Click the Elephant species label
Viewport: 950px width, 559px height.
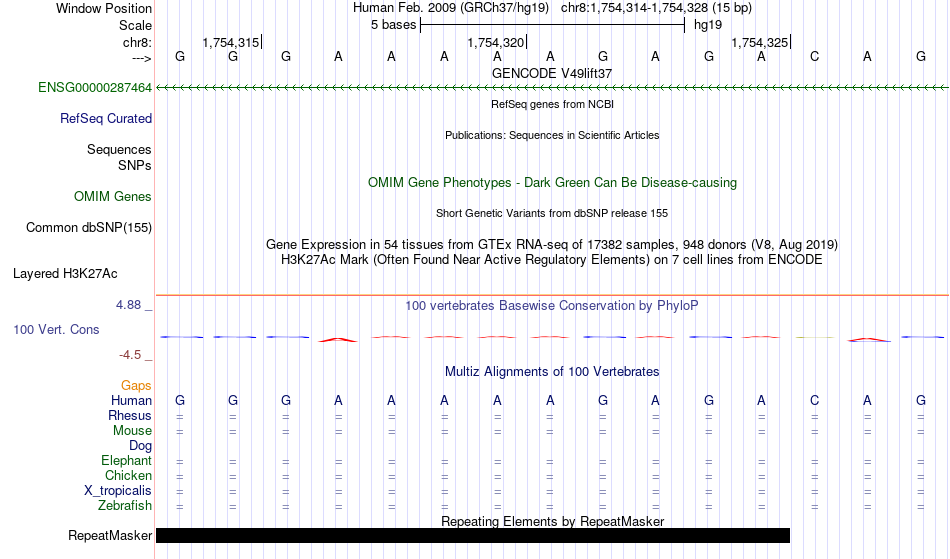pyautogui.click(x=126, y=460)
